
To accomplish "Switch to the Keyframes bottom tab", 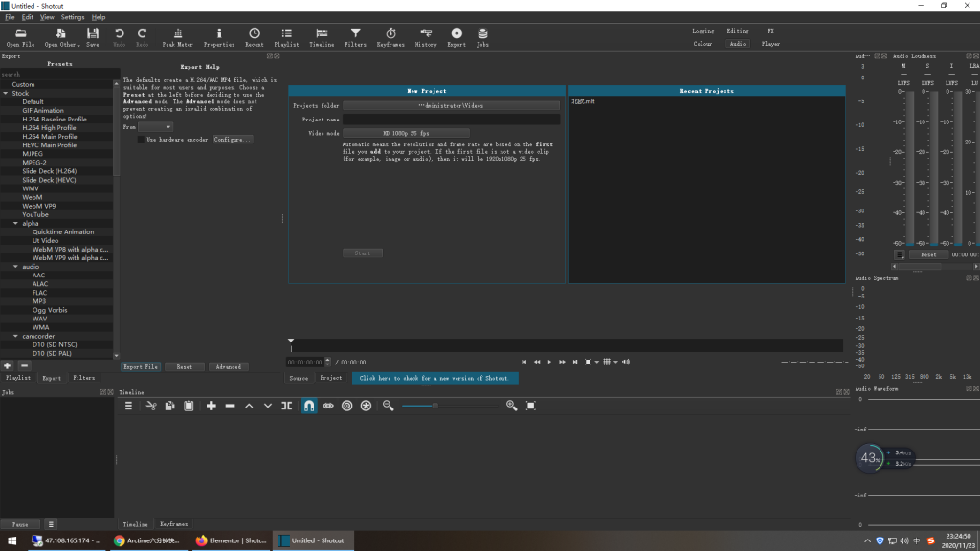I will [x=174, y=524].
